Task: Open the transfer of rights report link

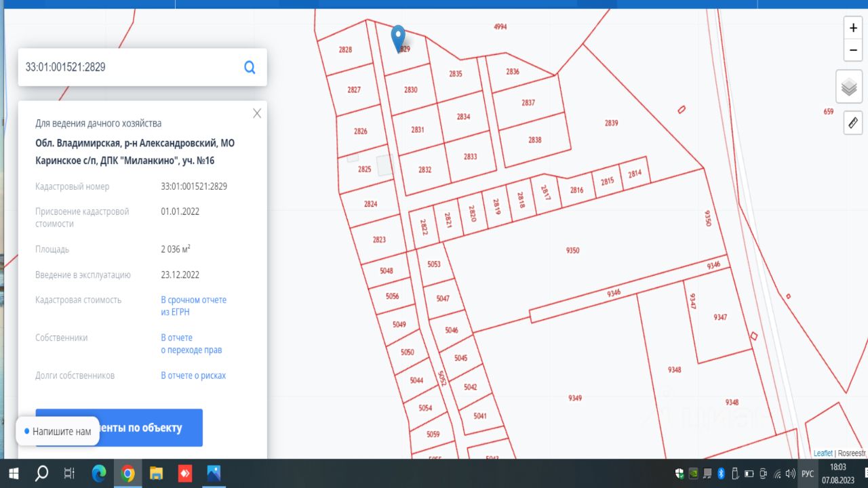Action: (191, 344)
